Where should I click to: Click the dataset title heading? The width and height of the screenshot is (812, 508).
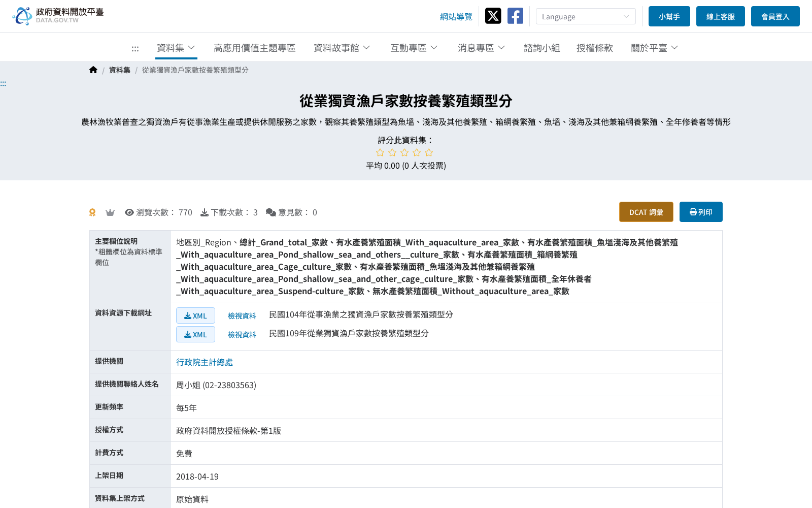click(x=406, y=101)
